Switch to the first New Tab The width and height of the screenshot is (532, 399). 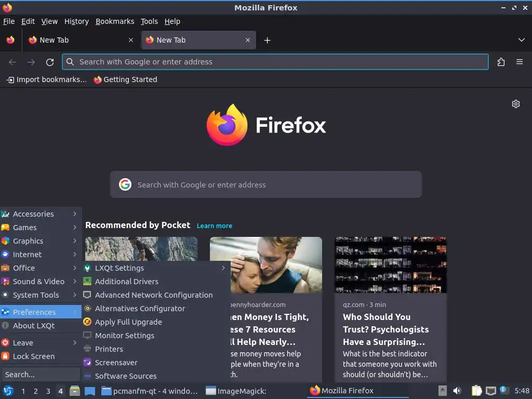click(x=81, y=40)
